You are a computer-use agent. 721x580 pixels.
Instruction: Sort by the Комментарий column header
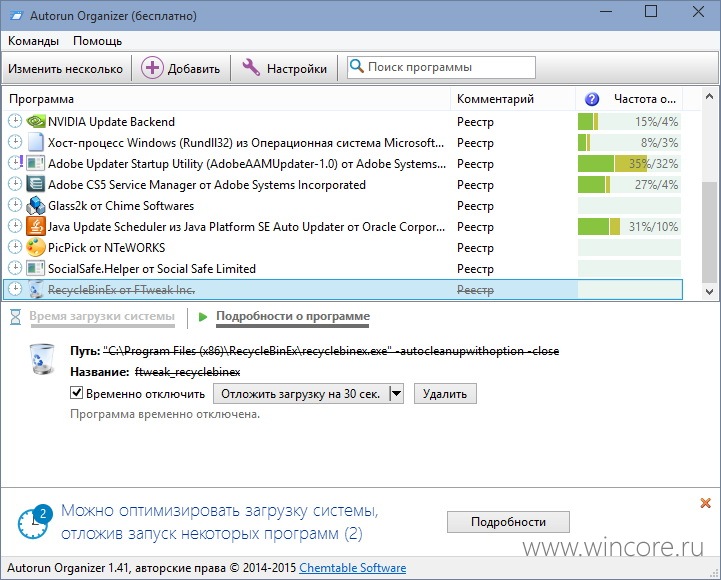[513, 99]
